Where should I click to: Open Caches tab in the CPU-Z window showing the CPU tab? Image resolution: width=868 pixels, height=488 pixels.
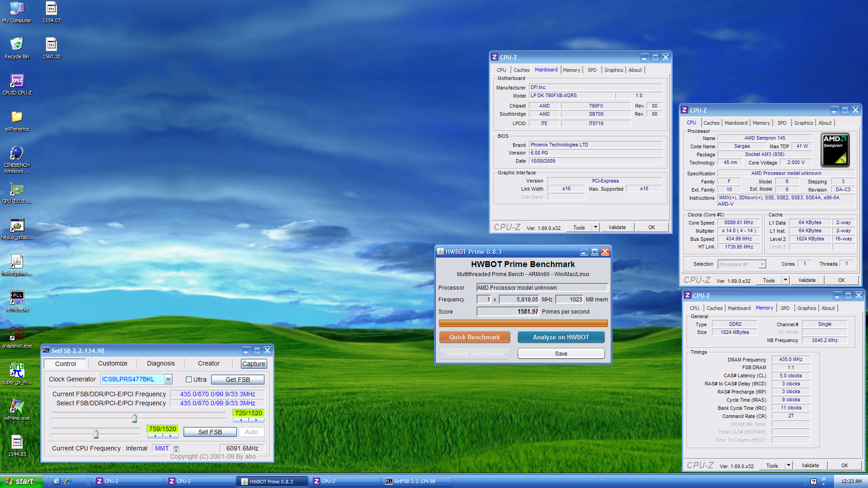click(711, 123)
